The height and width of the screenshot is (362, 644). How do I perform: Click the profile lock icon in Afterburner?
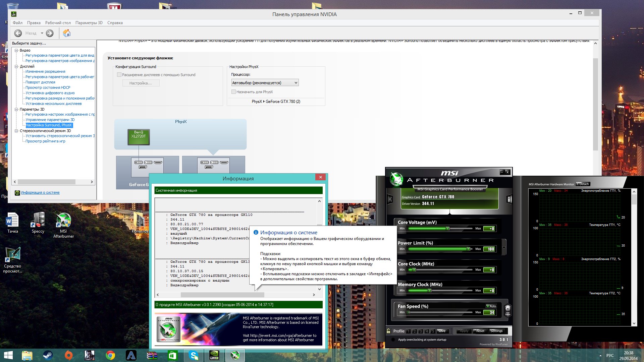pyautogui.click(x=388, y=331)
